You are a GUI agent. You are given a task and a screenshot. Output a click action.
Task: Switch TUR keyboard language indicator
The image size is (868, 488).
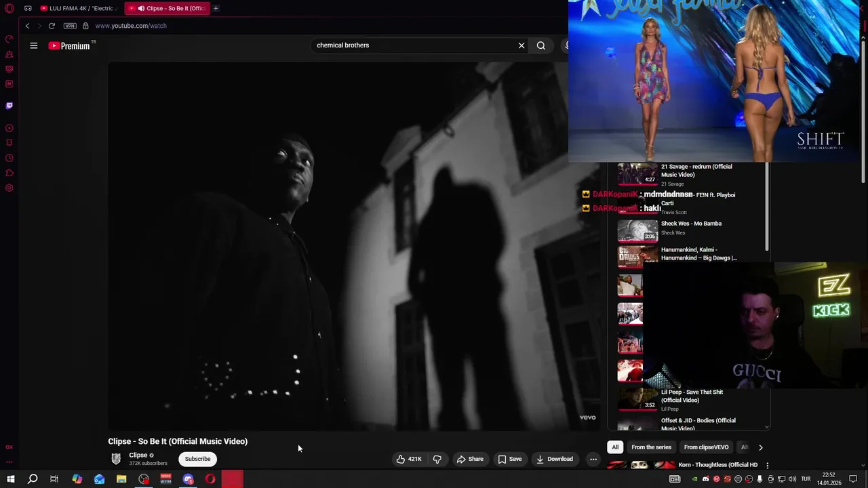click(x=806, y=479)
